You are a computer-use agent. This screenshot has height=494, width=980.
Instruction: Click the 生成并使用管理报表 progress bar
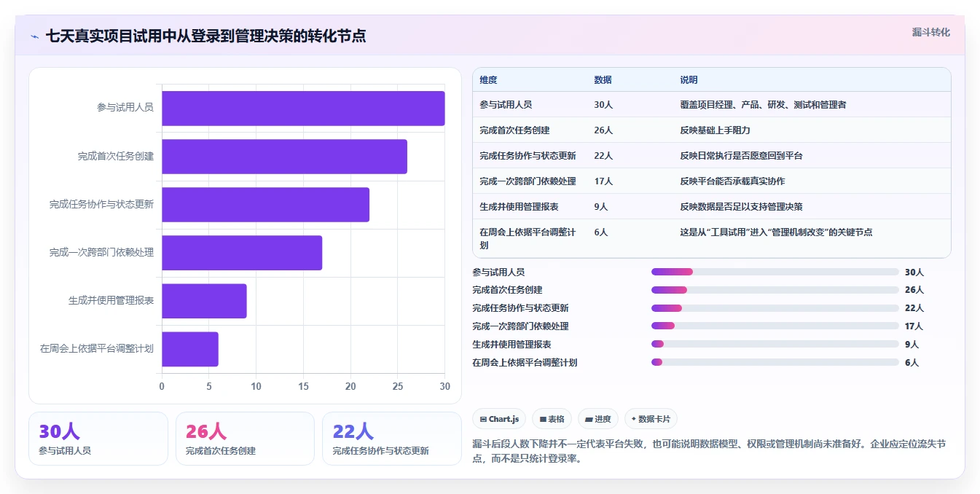(775, 344)
